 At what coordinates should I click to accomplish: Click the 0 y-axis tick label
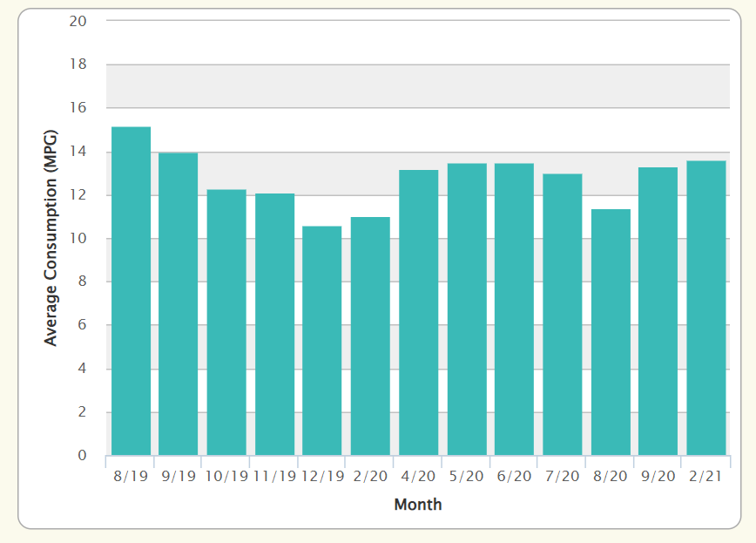[83, 455]
